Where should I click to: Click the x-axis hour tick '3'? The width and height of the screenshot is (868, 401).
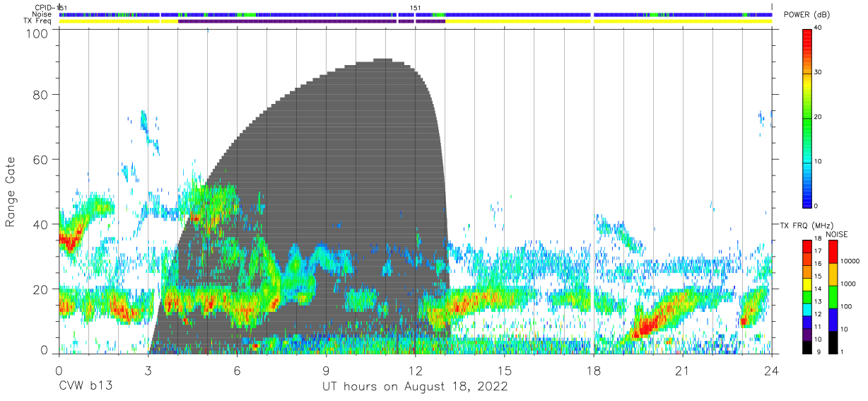click(148, 370)
